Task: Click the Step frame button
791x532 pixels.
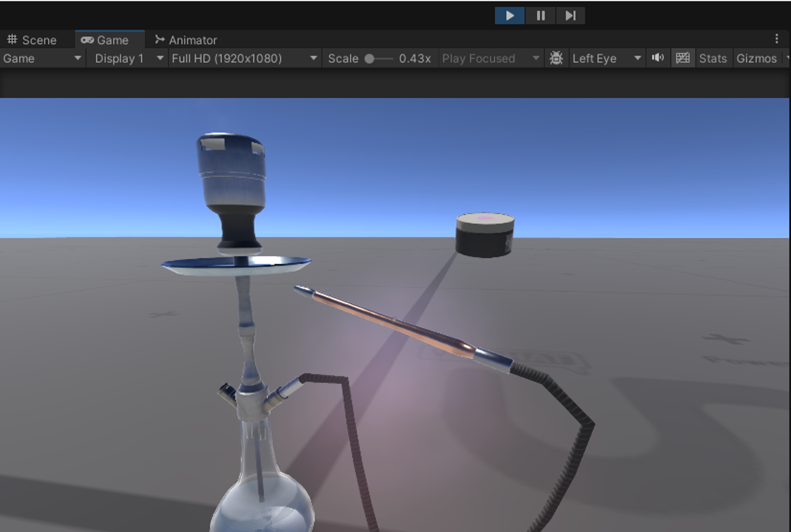Action: tap(570, 16)
